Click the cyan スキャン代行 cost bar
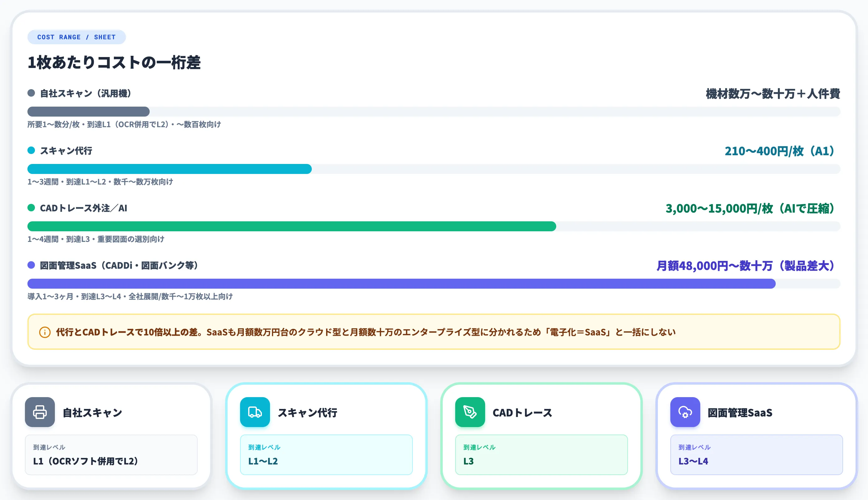868x500 pixels. coord(170,169)
